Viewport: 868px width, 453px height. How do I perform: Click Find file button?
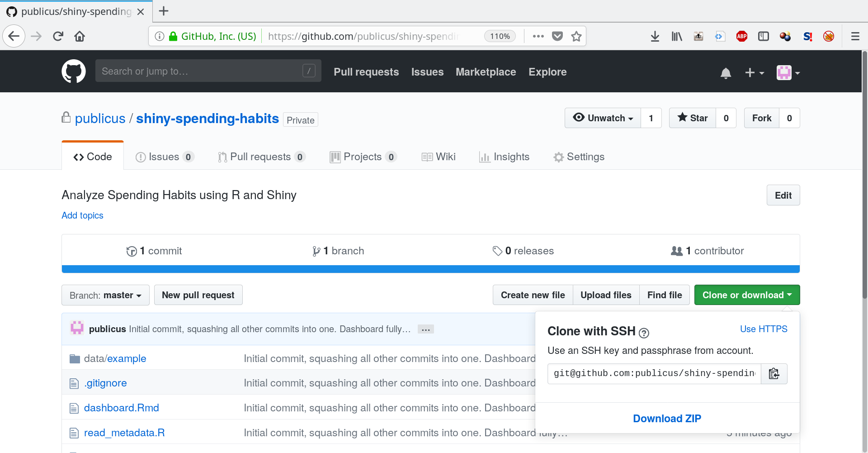click(665, 295)
